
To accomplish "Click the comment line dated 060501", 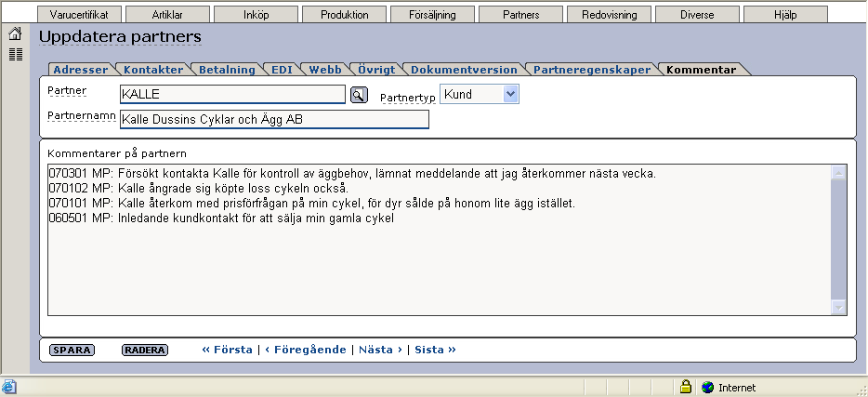I will pos(221,218).
